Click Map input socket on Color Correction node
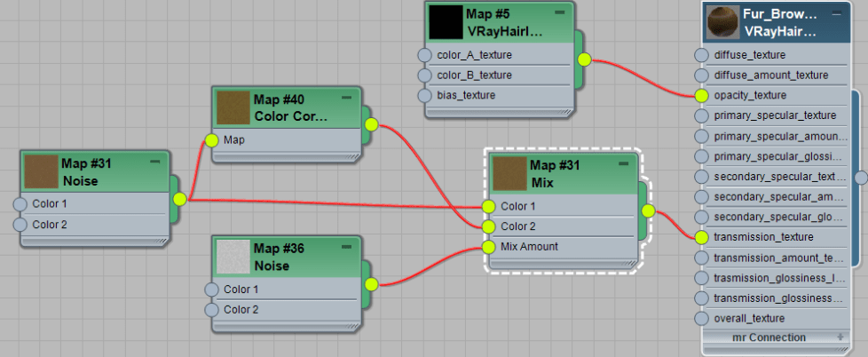The image size is (868, 357). pyautogui.click(x=211, y=140)
